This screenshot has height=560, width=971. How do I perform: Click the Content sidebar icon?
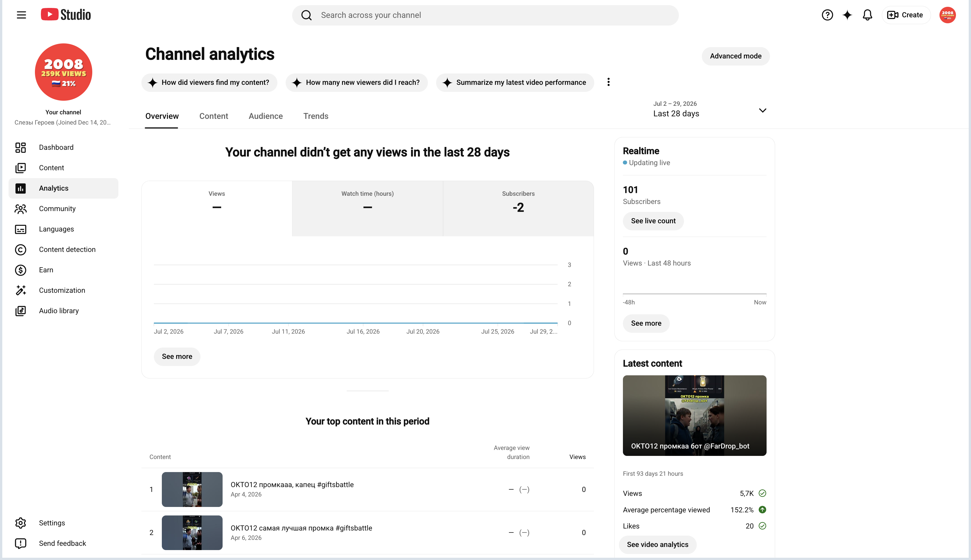(20, 168)
